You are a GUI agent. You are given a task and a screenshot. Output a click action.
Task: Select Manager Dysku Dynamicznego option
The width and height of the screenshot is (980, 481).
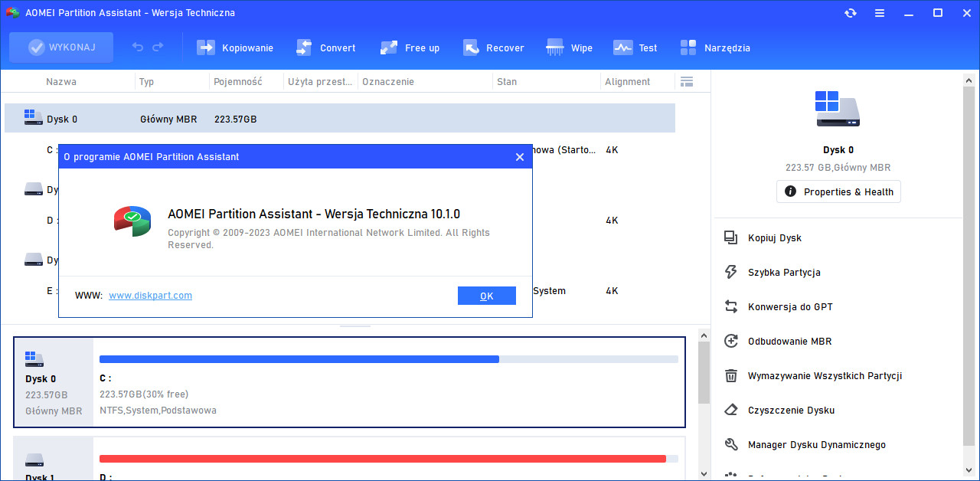point(816,445)
